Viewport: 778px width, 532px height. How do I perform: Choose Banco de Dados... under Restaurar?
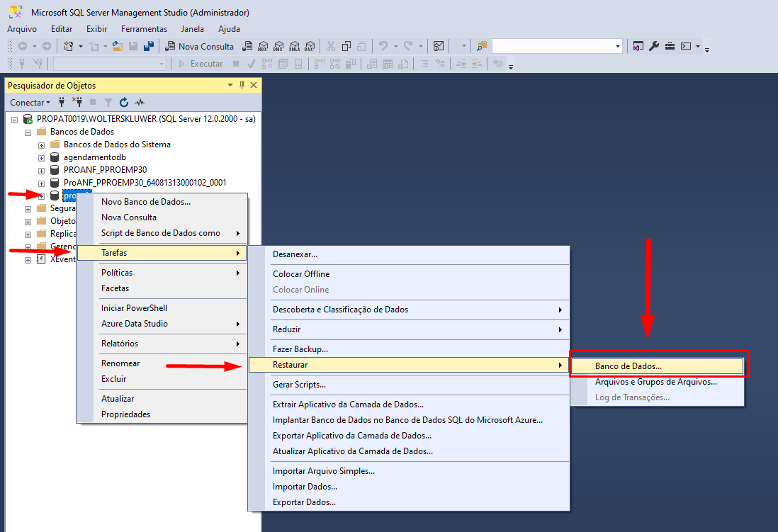(658, 366)
